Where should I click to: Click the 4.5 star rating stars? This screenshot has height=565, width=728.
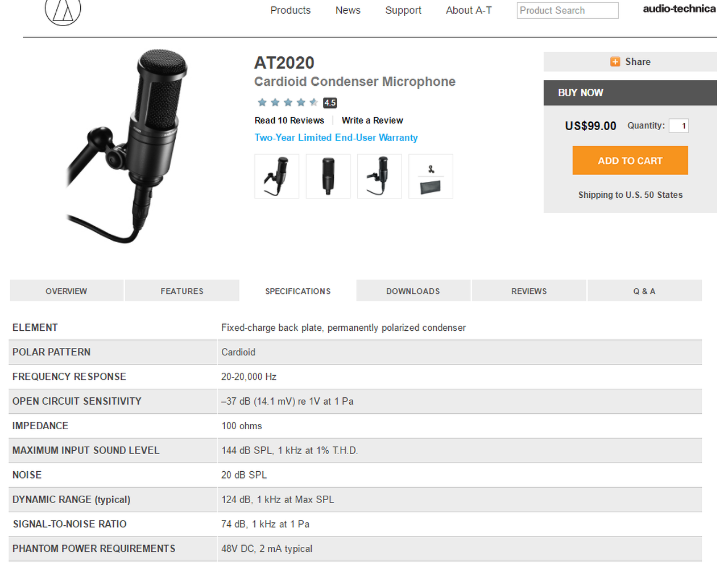287,103
